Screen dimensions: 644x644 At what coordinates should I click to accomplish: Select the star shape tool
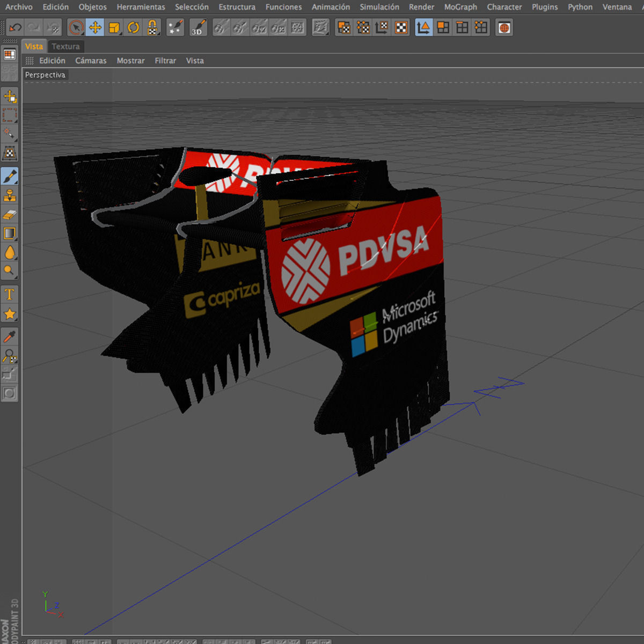[10, 313]
